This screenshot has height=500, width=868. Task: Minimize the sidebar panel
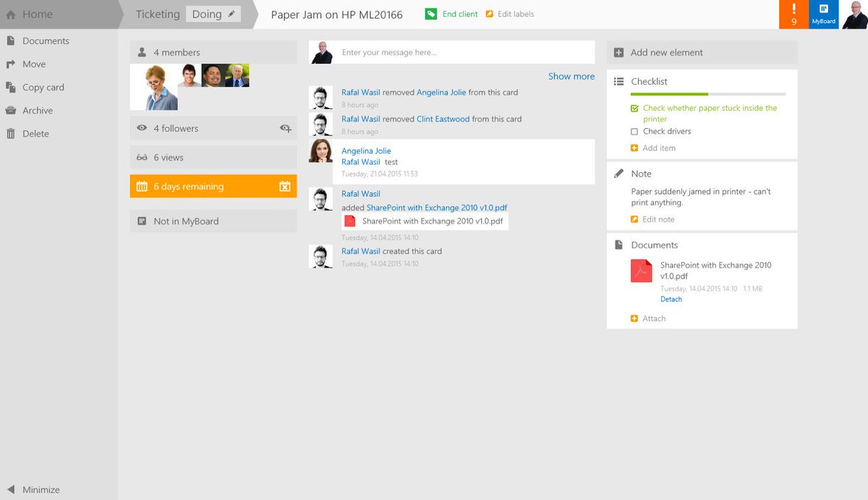(x=41, y=490)
